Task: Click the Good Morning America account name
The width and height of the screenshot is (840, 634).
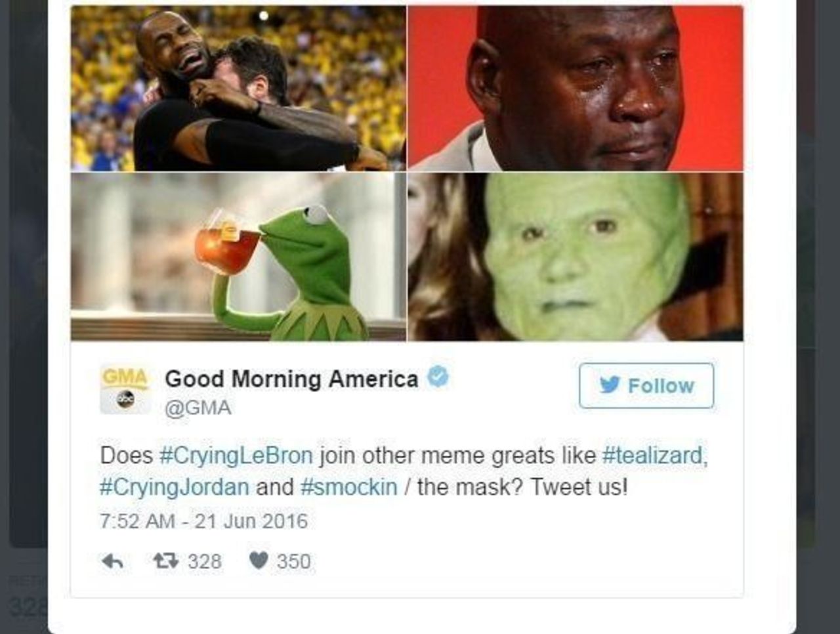Action: pyautogui.click(x=291, y=379)
